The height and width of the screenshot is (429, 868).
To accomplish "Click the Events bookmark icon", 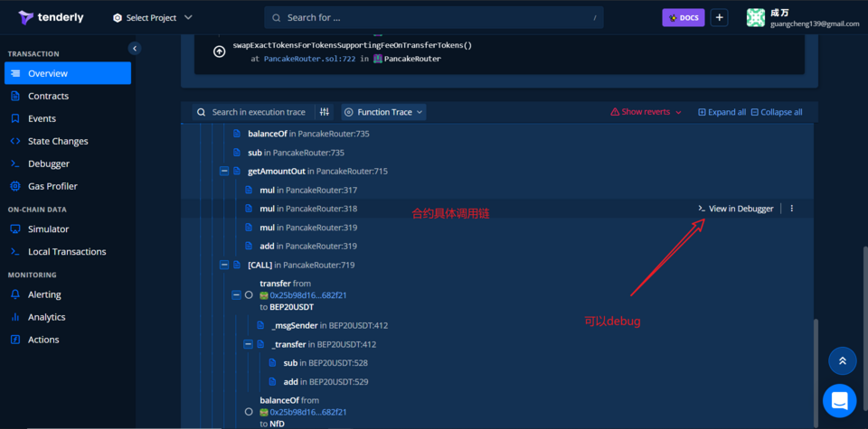I will [x=15, y=119].
